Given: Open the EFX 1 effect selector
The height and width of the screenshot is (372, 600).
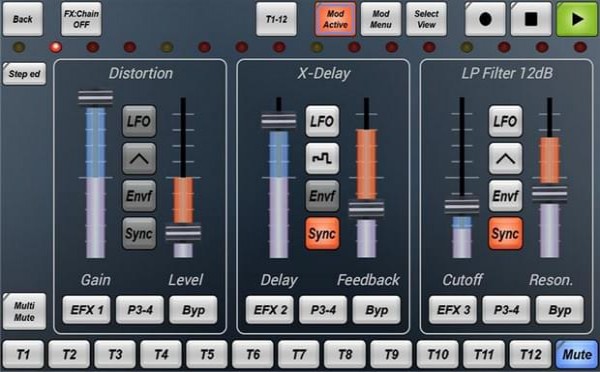Looking at the screenshot, I should point(86,310).
